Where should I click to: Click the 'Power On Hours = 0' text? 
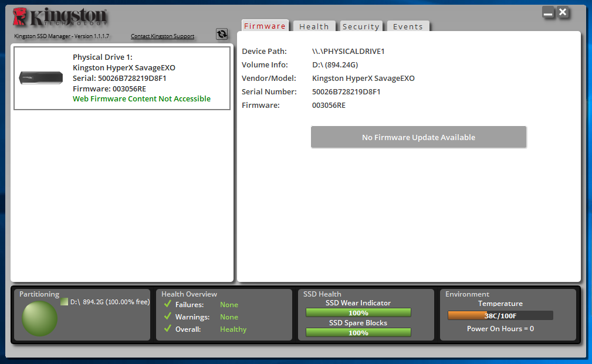click(500, 329)
